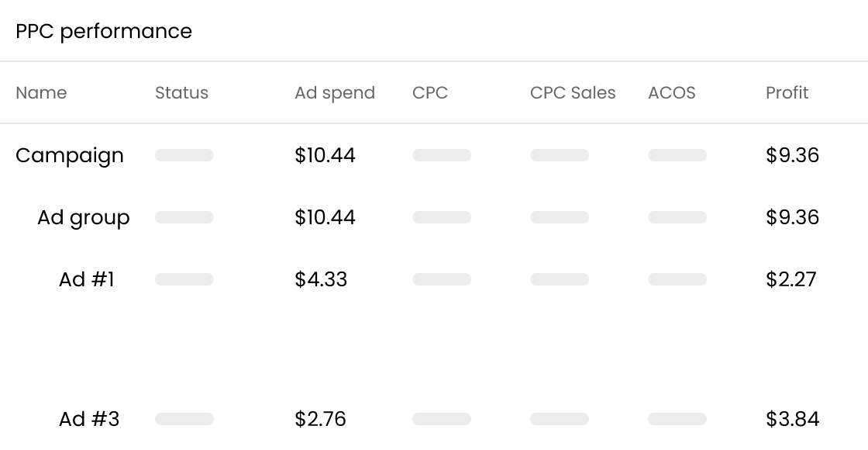Click the $3.84 profit for Ad #3
This screenshot has width=868, height=450.
click(793, 419)
